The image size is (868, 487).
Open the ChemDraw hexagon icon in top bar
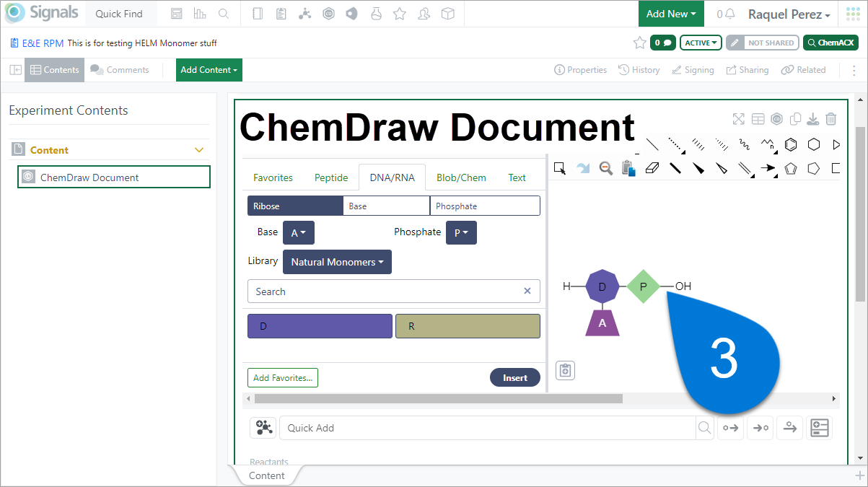click(328, 14)
